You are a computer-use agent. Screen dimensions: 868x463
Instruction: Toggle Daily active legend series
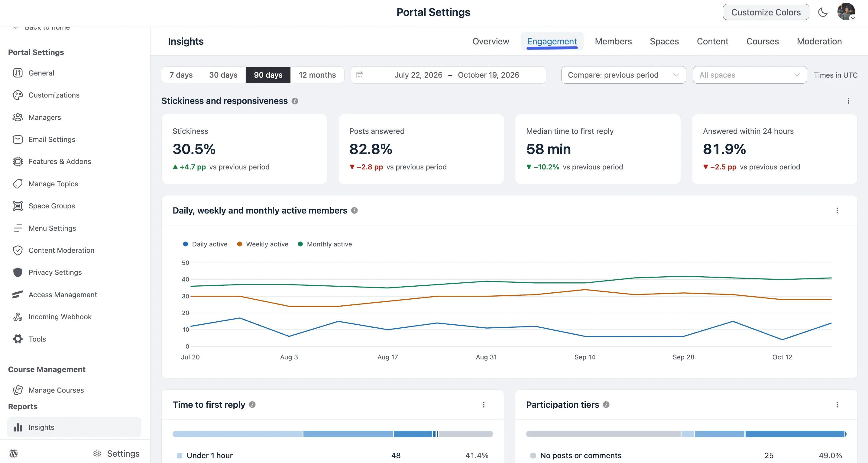[205, 244]
